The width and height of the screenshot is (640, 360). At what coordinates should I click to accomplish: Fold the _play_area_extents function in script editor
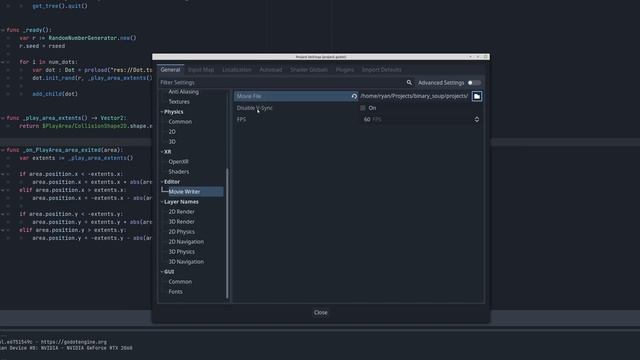point(3,118)
